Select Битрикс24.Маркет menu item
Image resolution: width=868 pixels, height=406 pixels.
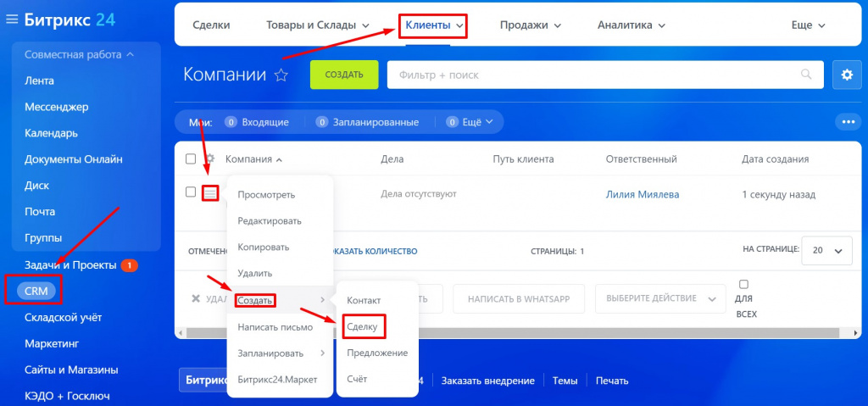(x=275, y=380)
